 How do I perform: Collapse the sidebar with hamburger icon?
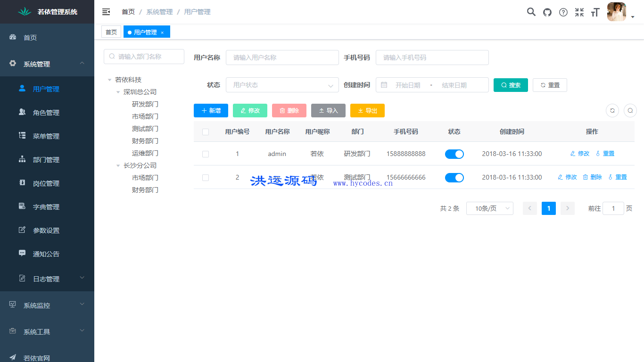(106, 12)
